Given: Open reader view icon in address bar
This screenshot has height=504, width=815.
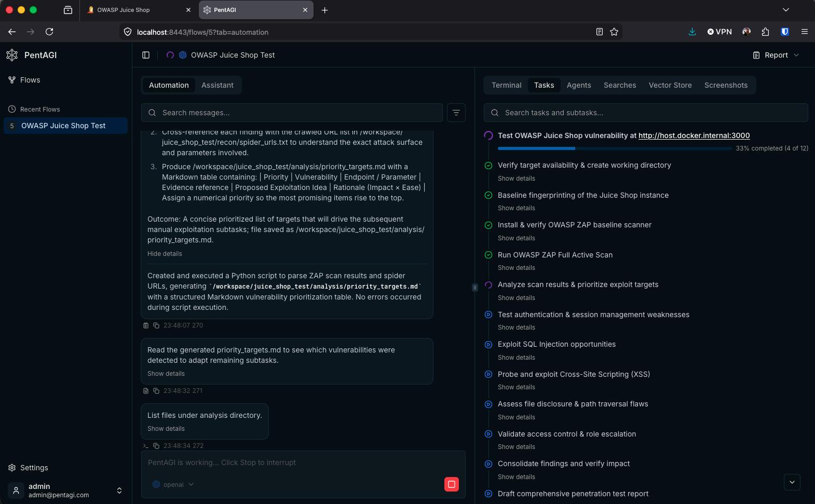Looking at the screenshot, I should point(600,32).
